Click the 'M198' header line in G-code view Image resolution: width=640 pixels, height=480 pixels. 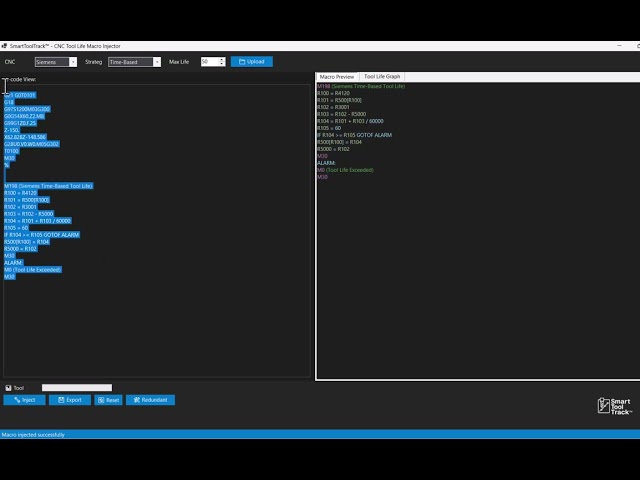coord(49,186)
